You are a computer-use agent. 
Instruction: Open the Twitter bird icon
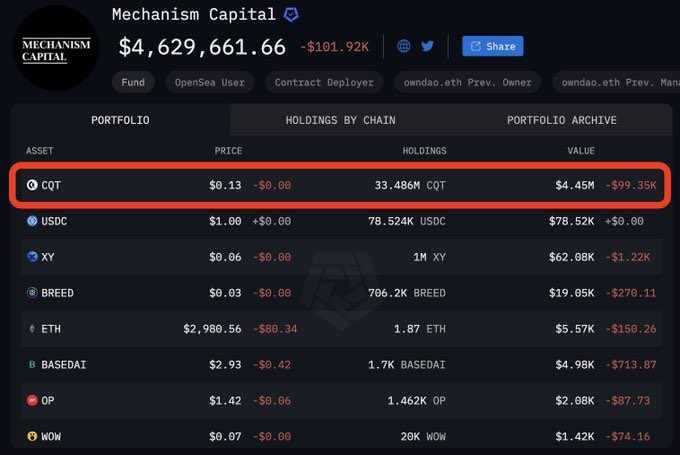pyautogui.click(x=428, y=46)
